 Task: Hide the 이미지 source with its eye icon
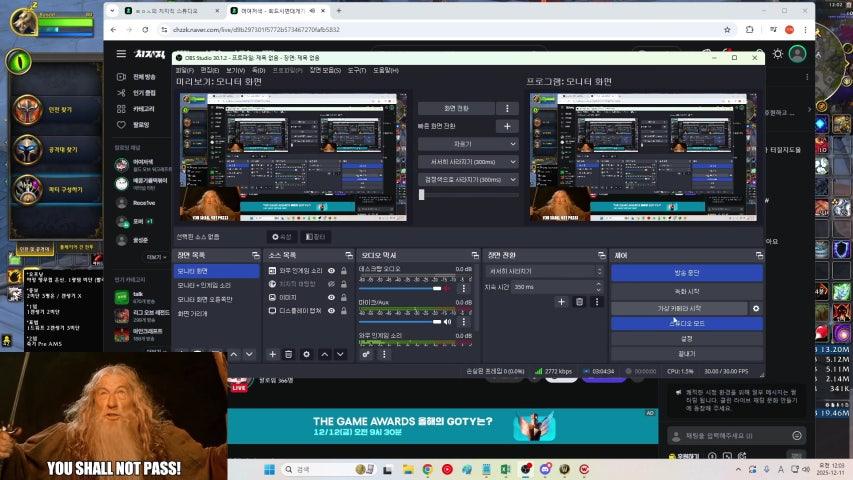point(331,297)
